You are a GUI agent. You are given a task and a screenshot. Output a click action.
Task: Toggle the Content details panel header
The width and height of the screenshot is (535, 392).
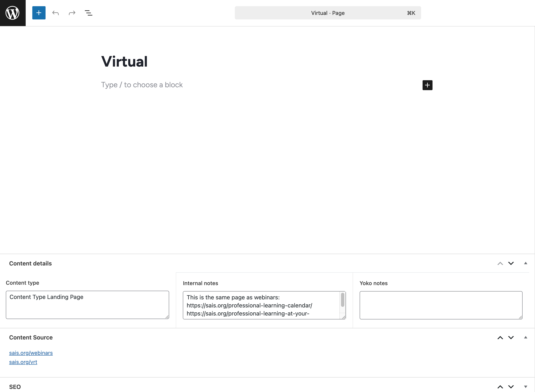click(x=30, y=263)
